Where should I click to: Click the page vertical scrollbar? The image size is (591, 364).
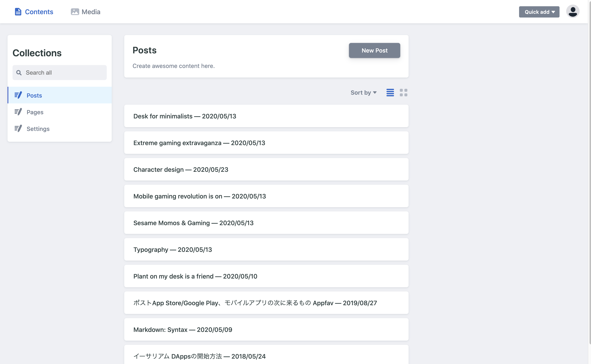pos(589,168)
